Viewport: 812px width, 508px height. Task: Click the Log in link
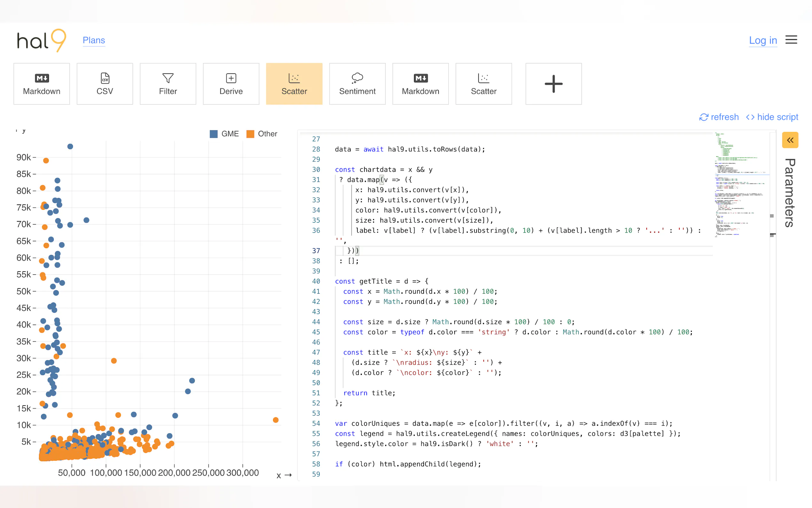(x=763, y=40)
